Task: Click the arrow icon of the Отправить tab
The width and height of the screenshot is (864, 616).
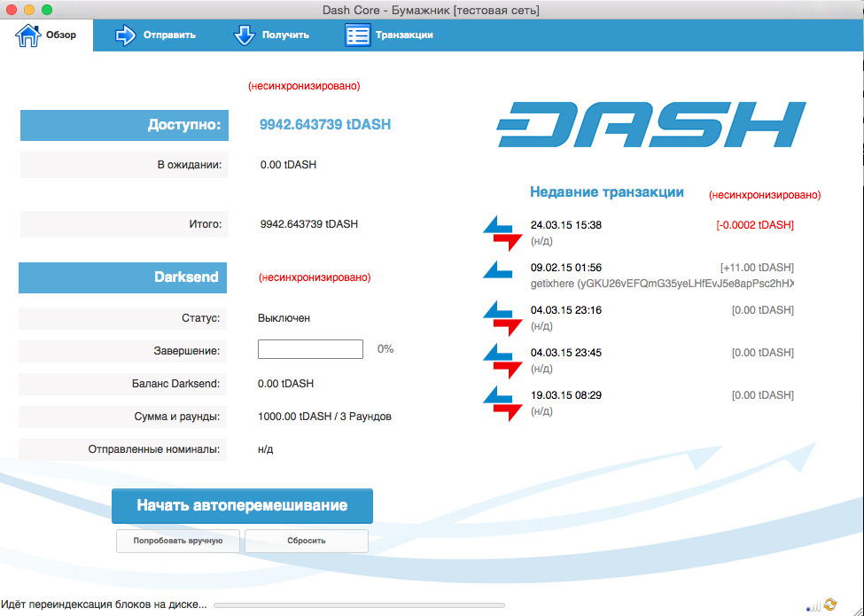Action: 125,35
